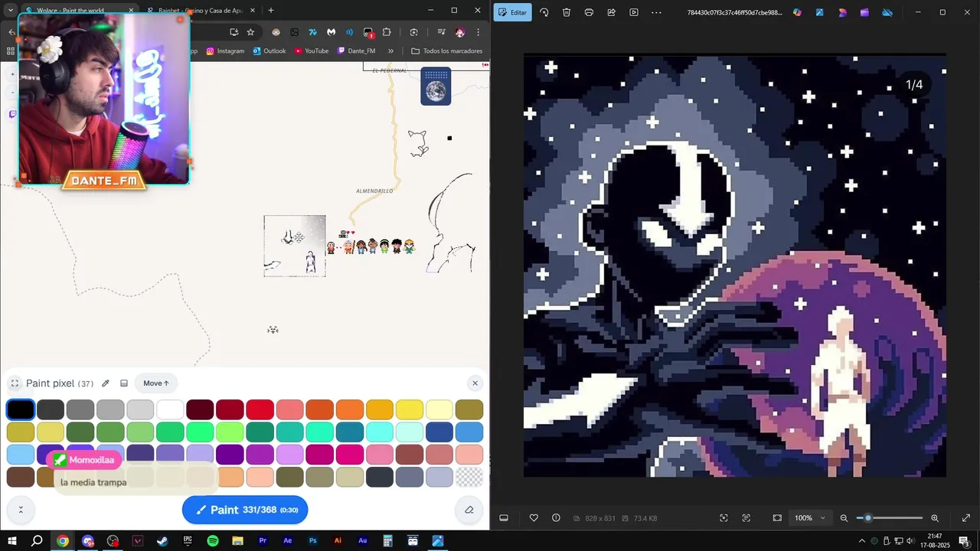Open the three-dot more options in Photos

656,12
